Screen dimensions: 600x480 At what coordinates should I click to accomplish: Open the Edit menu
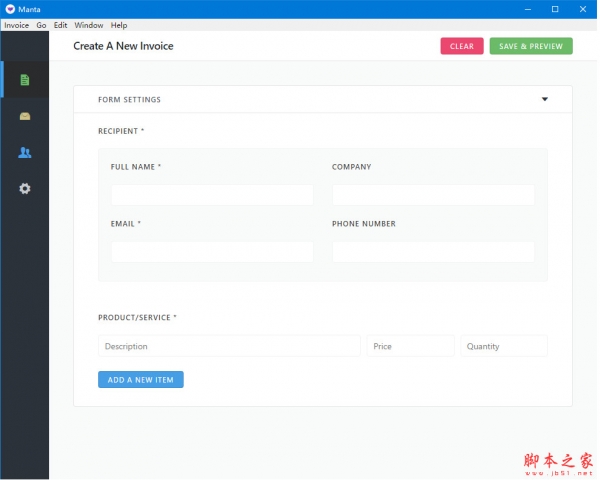pos(60,25)
